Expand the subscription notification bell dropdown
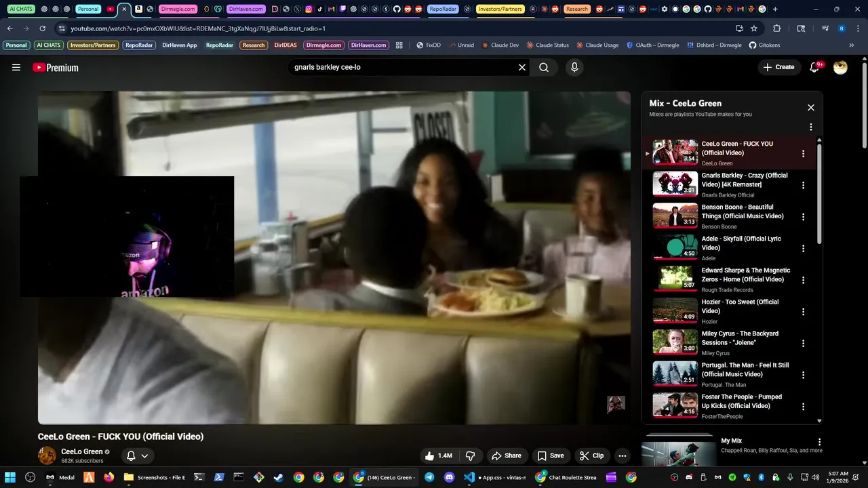Image resolution: width=868 pixels, height=488 pixels. pos(137,455)
